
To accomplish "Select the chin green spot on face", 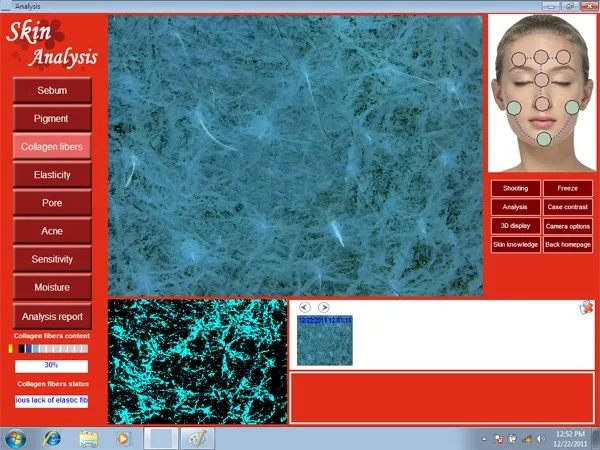I will coord(544,139).
